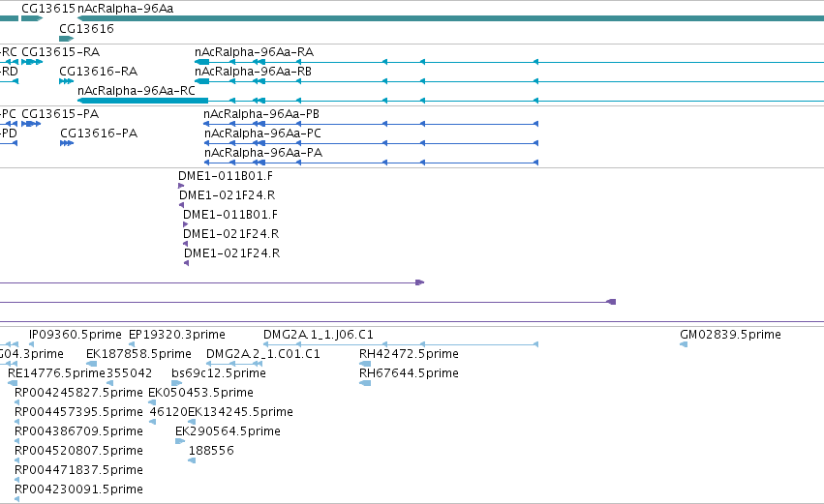This screenshot has width=824, height=504.
Task: Select the nAcRalpha-96Aa-PA protein label
Action: [x=263, y=153]
